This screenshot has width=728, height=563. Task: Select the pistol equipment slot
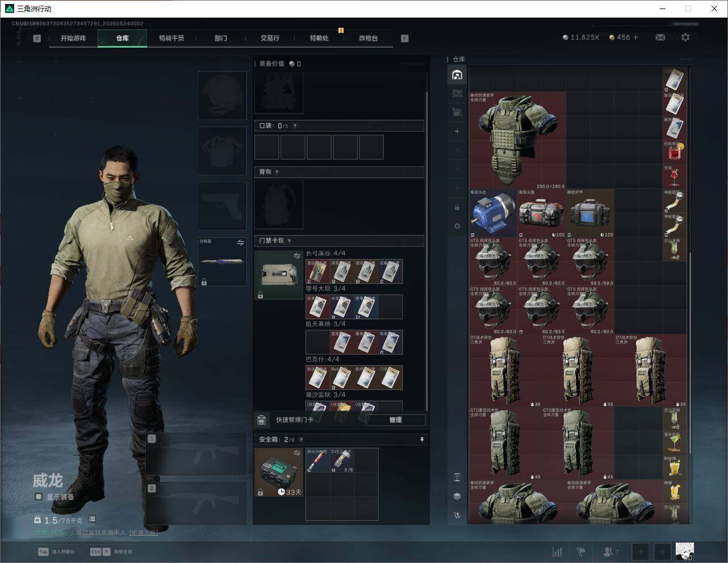tap(222, 207)
